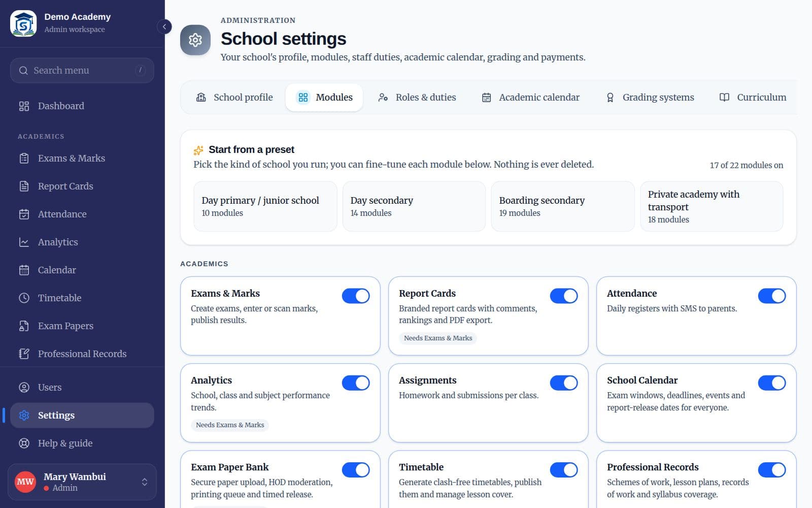Expand the Mary Wambui account switcher arrows

coord(145,482)
